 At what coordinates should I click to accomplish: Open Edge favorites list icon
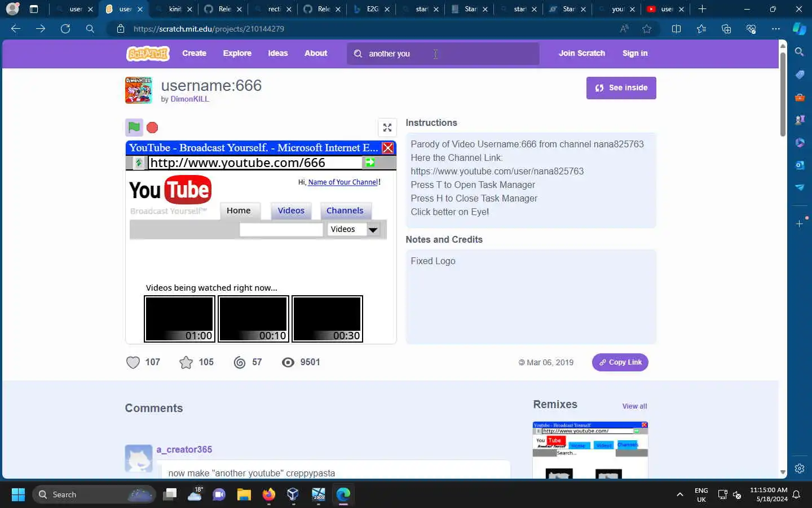pyautogui.click(x=701, y=29)
